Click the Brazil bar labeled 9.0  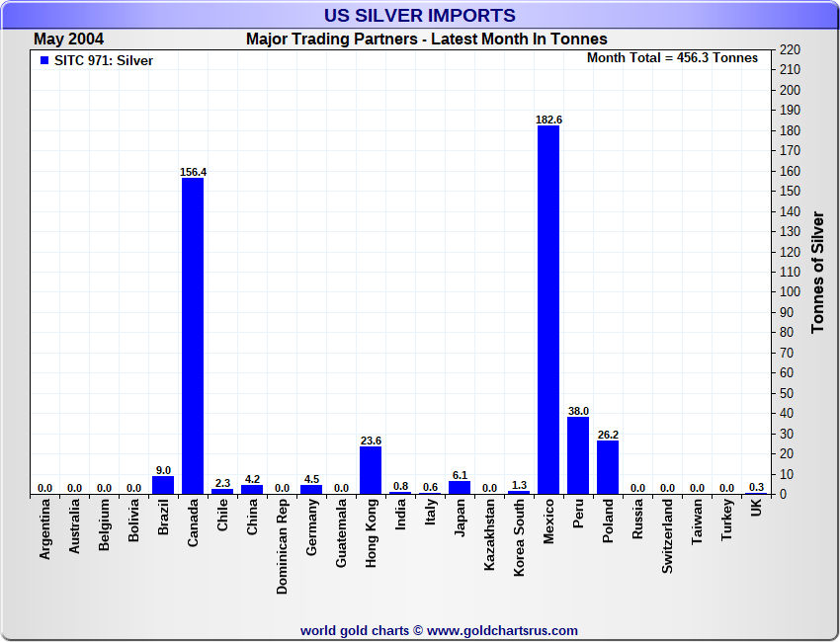coord(163,485)
